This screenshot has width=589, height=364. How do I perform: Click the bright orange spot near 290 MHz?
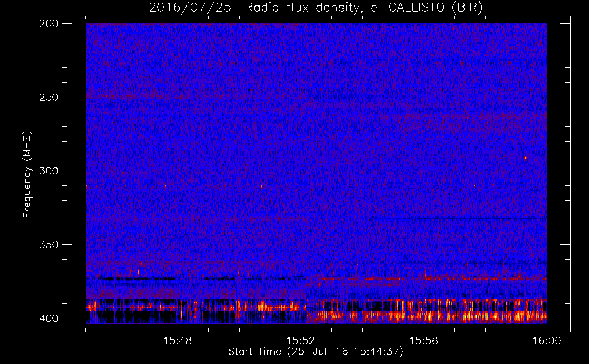(x=525, y=158)
